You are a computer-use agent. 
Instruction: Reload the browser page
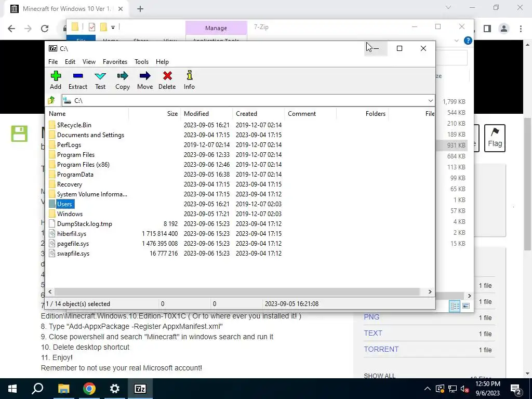tap(45, 29)
